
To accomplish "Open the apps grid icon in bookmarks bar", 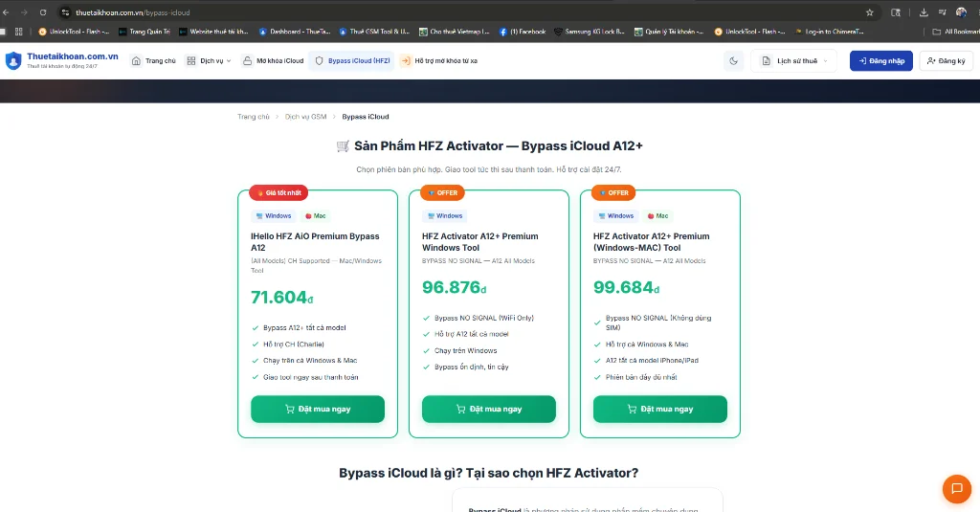I will click(19, 32).
